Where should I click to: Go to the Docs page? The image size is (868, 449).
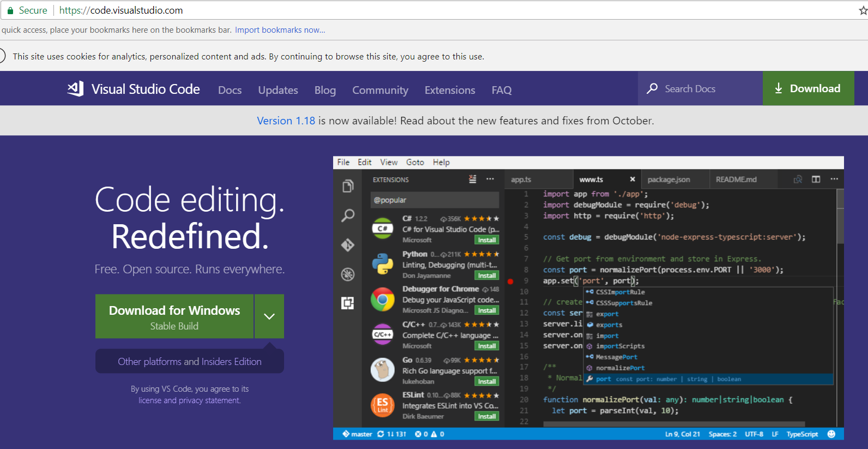tap(230, 90)
